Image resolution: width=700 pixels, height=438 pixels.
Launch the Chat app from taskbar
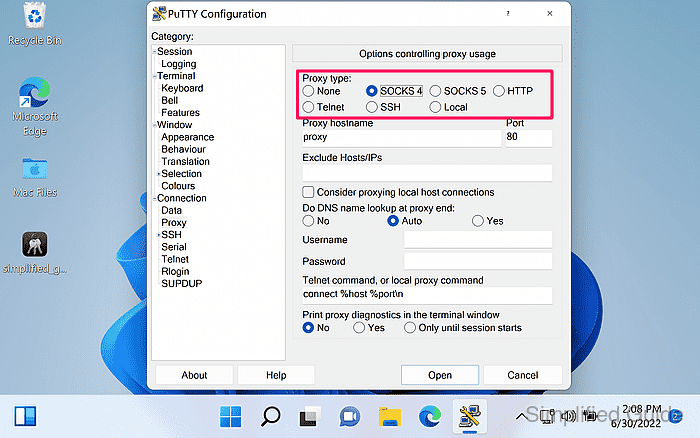(x=350, y=417)
